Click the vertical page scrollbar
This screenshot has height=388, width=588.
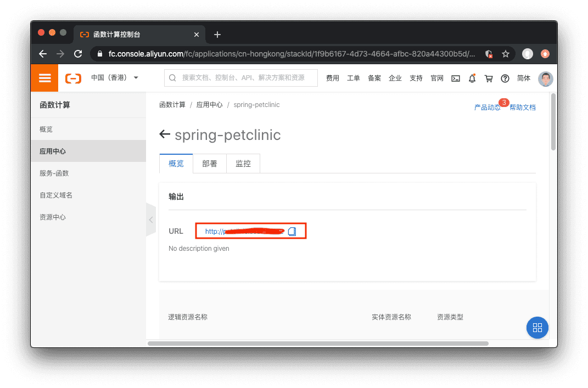click(553, 122)
